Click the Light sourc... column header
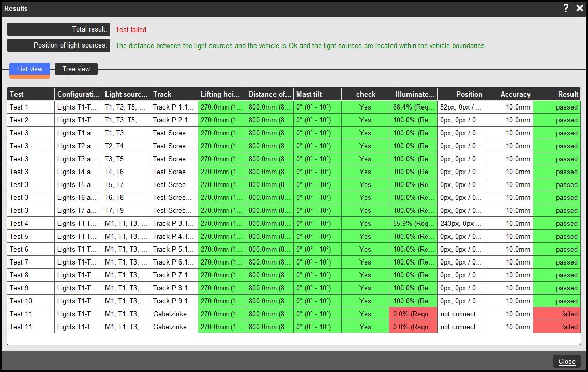Image resolution: width=588 pixels, height=372 pixels. coord(126,95)
